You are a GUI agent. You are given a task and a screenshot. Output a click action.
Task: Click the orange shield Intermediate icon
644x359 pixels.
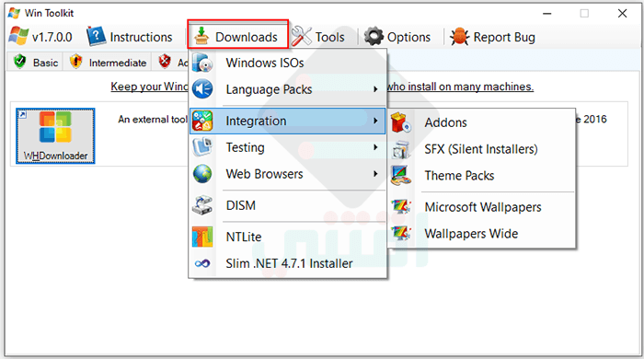pyautogui.click(x=76, y=62)
